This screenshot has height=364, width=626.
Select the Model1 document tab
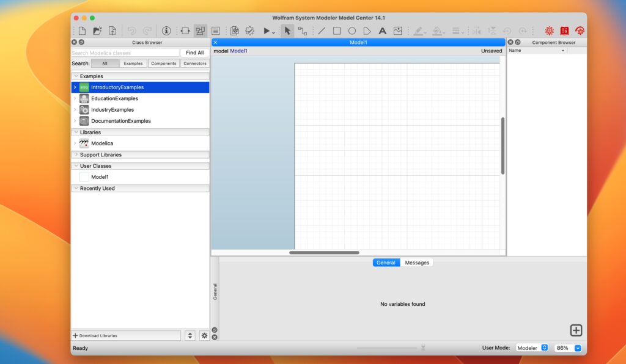359,42
